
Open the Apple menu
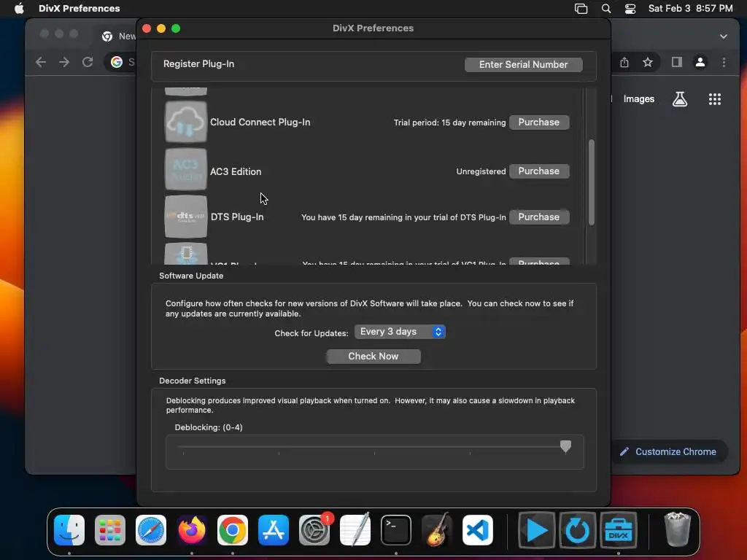(x=19, y=8)
